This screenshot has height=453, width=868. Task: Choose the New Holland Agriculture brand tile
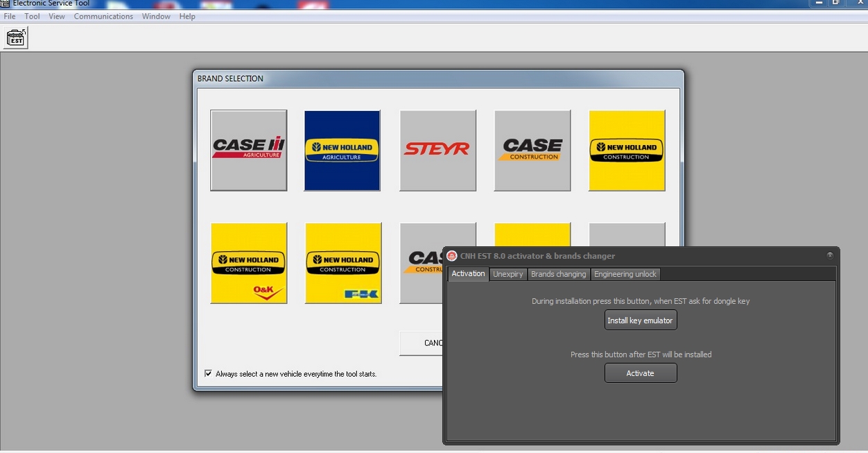pos(342,150)
